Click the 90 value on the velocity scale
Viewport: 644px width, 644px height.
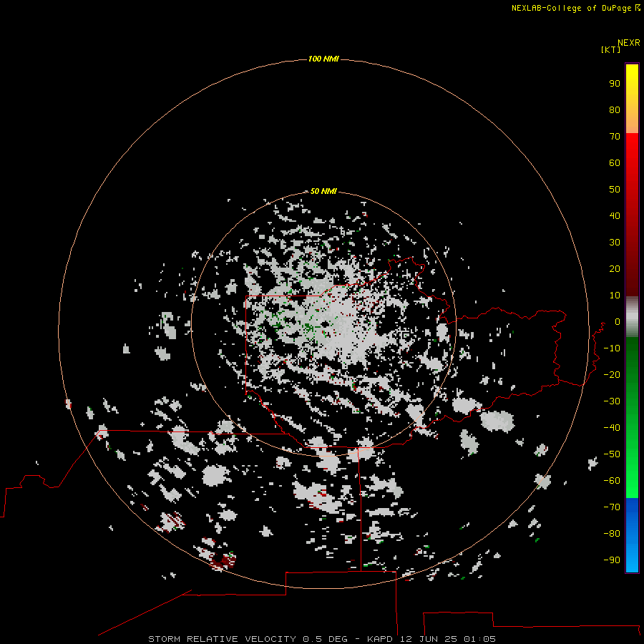(x=615, y=84)
